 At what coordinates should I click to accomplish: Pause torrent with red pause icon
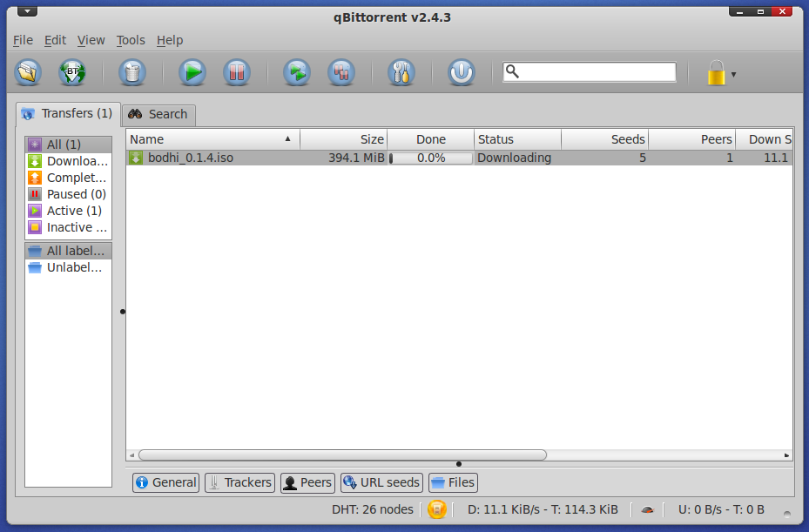[237, 72]
